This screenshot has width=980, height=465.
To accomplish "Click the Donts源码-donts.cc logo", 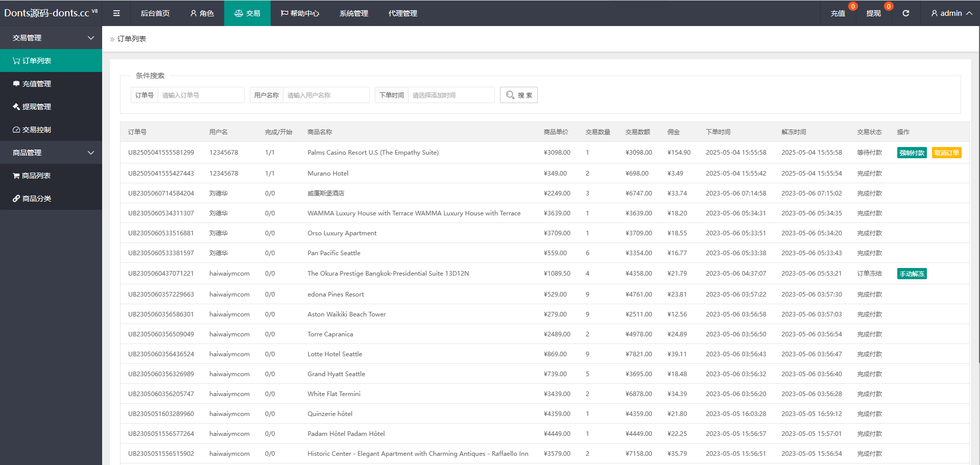I will [51, 13].
